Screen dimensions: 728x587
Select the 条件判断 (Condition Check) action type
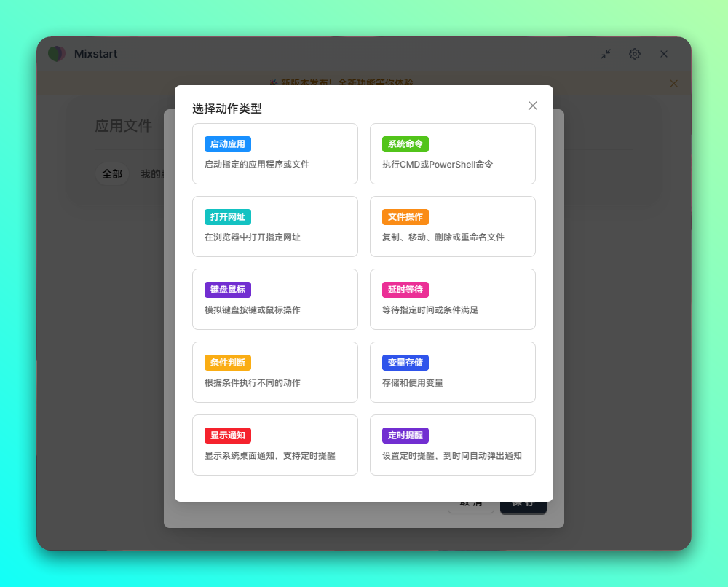pos(275,372)
